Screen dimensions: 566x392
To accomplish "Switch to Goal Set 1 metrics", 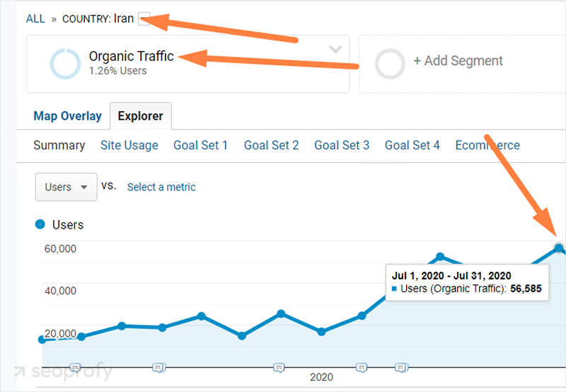I will pos(201,145).
